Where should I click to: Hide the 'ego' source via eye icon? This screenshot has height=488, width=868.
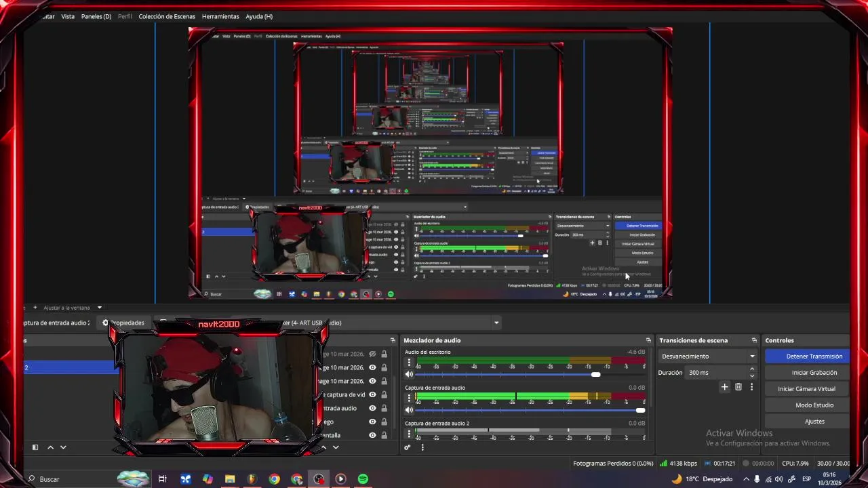[x=372, y=422]
